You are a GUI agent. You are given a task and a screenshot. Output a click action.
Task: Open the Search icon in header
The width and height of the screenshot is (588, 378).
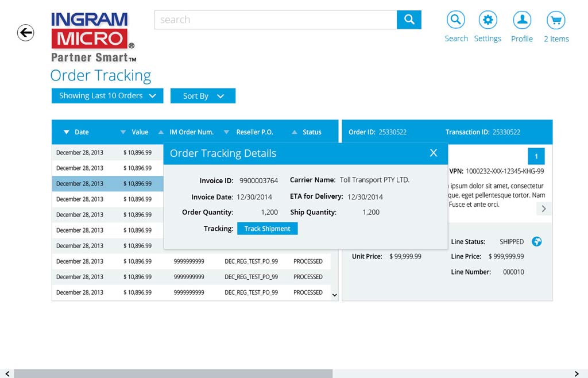[456, 20]
